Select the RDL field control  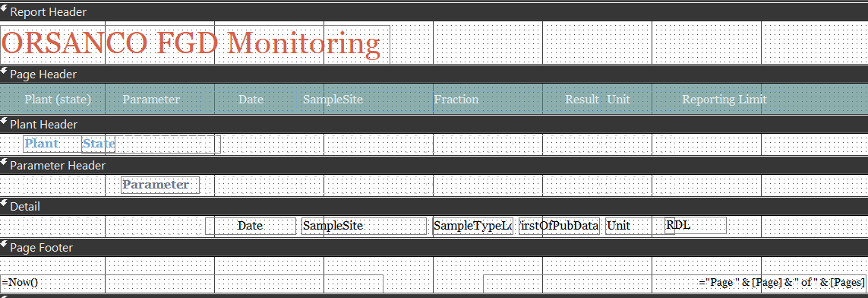[696, 225]
